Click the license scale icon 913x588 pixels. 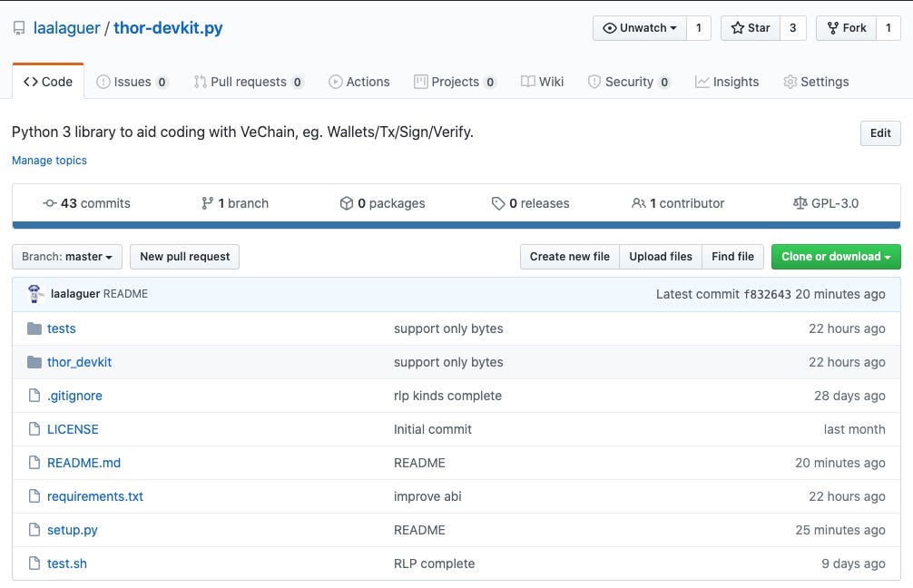(800, 203)
